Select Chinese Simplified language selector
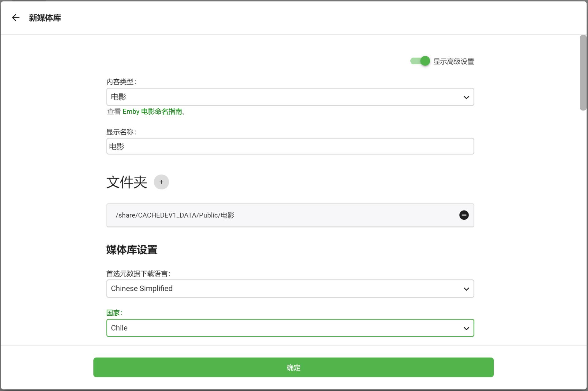The height and width of the screenshot is (391, 588). click(x=290, y=288)
